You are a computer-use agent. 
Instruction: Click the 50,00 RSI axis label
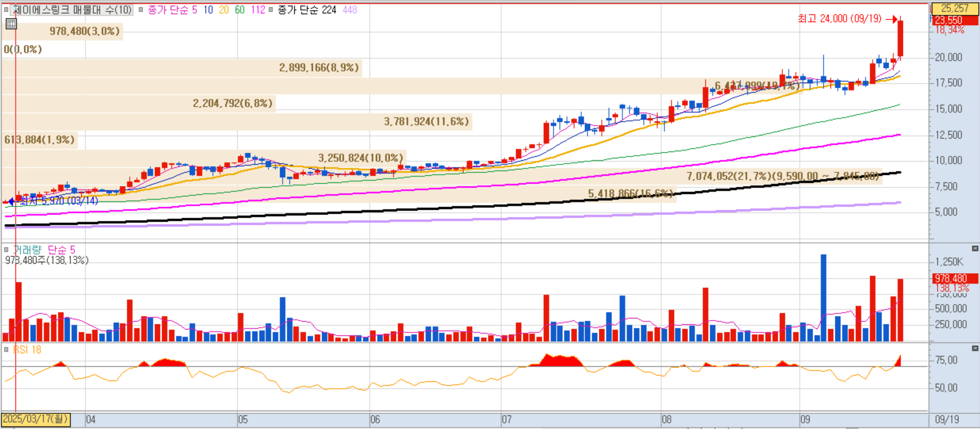[946, 388]
